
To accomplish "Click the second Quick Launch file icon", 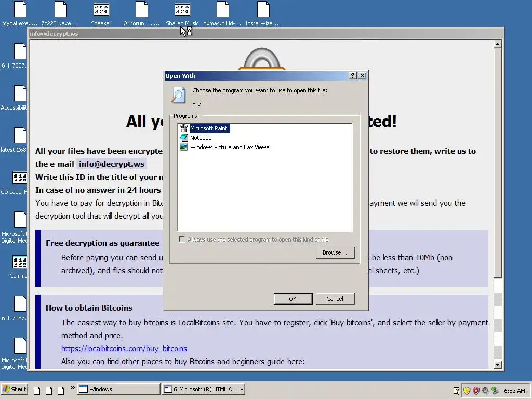I will coord(49,390).
